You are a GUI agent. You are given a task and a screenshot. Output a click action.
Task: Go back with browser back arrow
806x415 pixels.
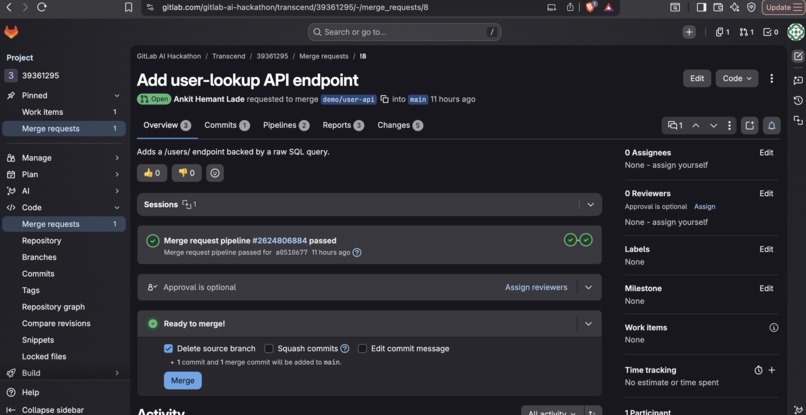(x=9, y=7)
